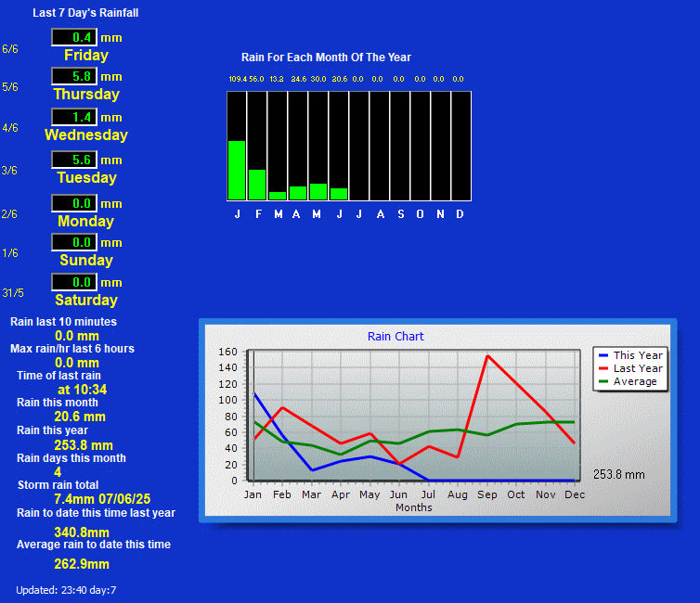Click the D month letter under bars
Screen dimensions: 700x603
(x=460, y=214)
